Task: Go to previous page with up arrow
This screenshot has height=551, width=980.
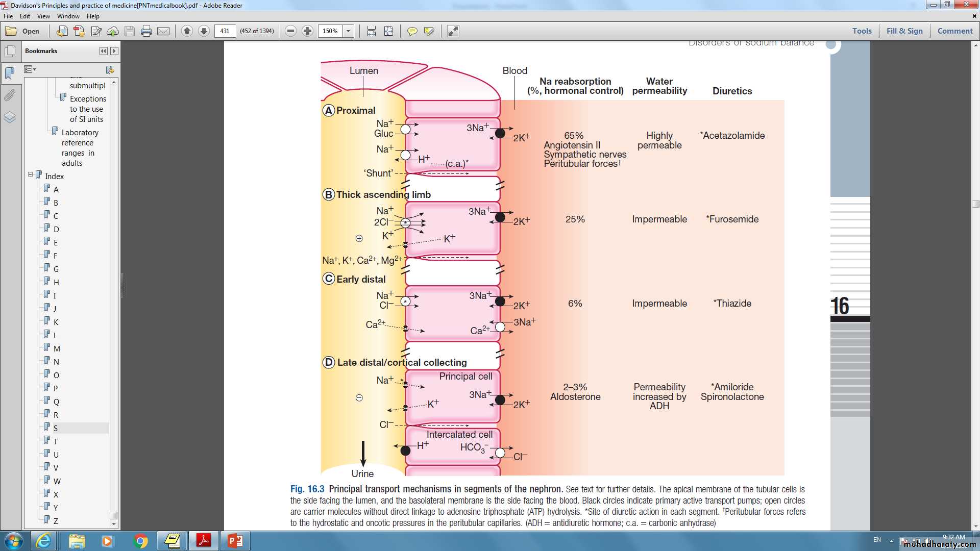Action: (187, 31)
